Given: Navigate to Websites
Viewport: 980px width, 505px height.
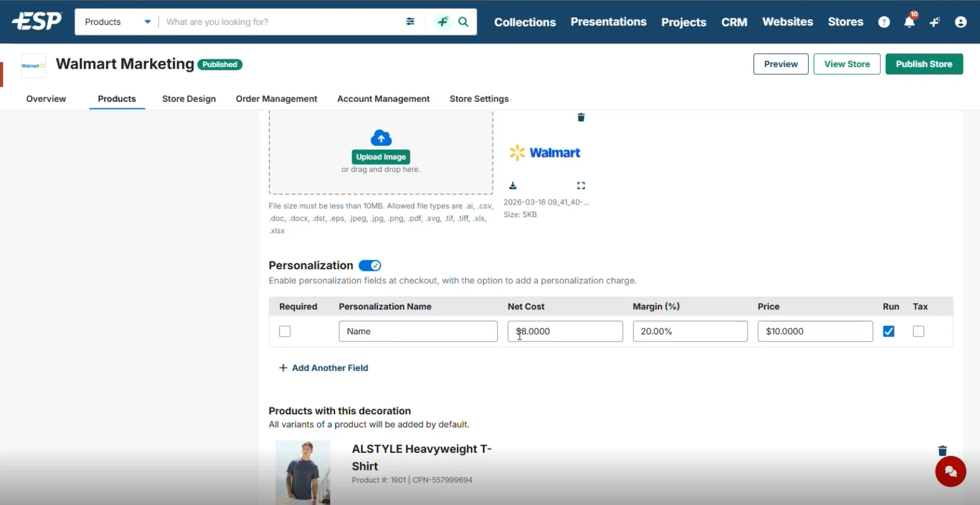Looking at the screenshot, I should [787, 22].
